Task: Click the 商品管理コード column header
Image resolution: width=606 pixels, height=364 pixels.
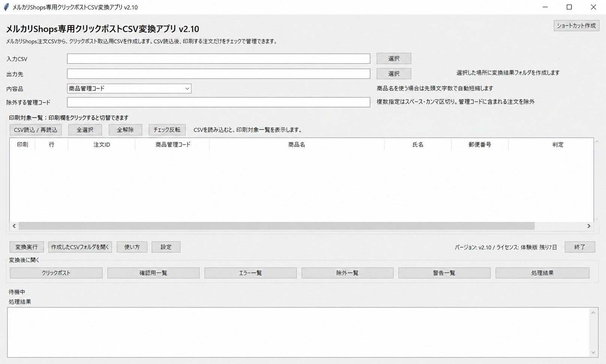Action: (173, 145)
